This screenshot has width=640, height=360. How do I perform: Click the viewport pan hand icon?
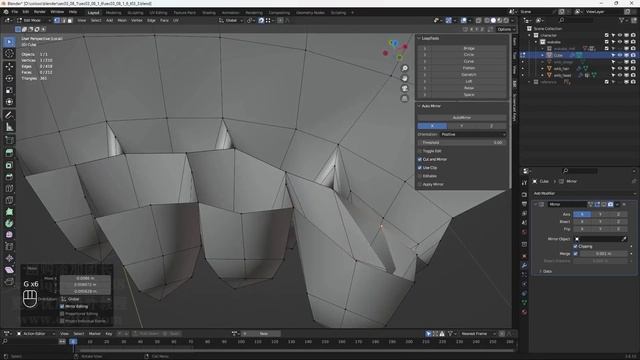(404, 78)
